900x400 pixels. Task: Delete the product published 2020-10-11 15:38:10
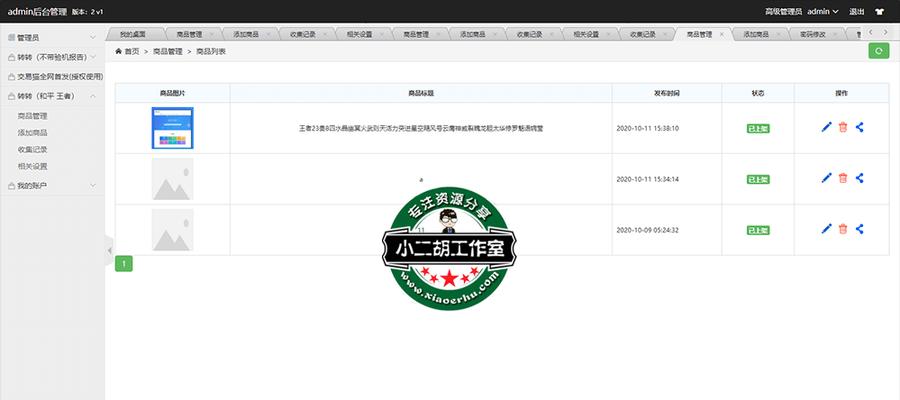coord(843,127)
